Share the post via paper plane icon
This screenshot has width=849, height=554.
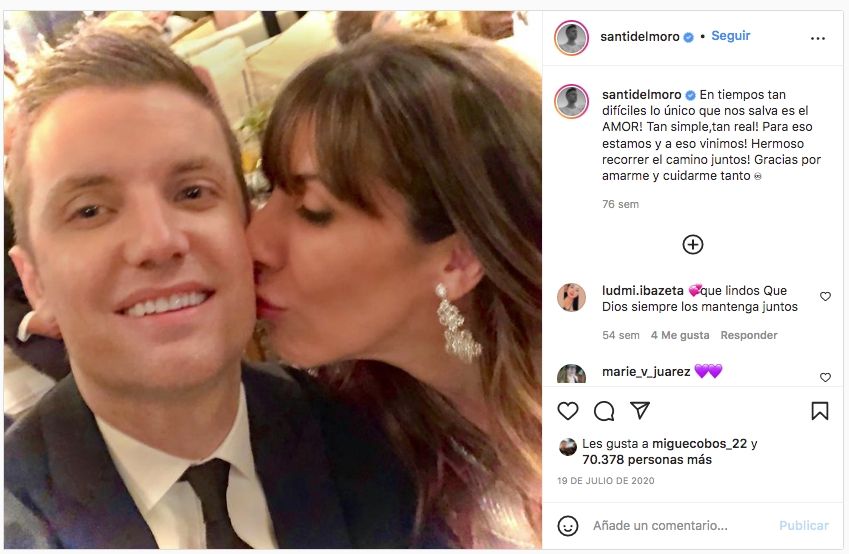click(x=640, y=411)
